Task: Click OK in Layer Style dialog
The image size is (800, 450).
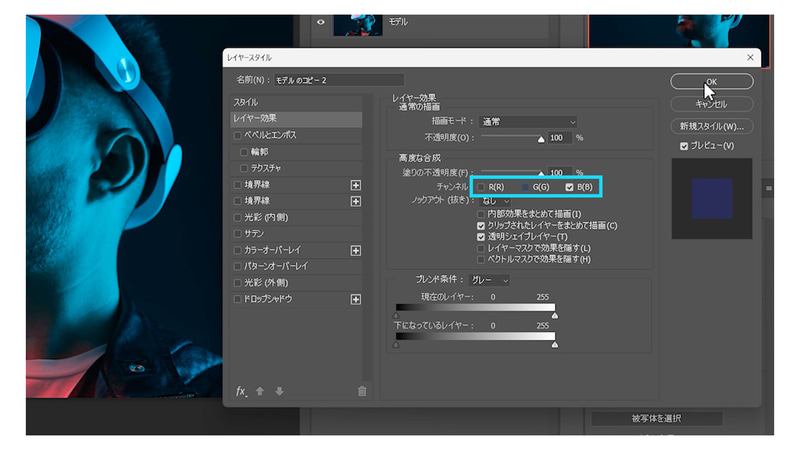Action: coord(711,82)
